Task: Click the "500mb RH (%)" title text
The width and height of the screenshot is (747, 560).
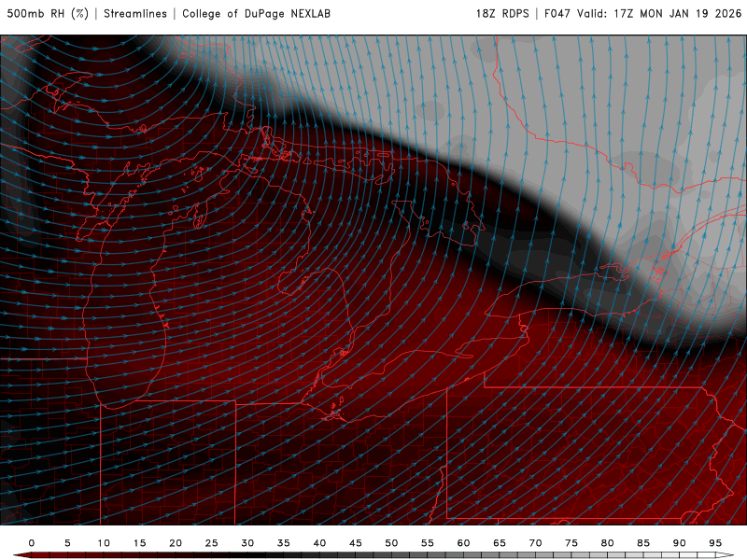Action: pos(48,13)
